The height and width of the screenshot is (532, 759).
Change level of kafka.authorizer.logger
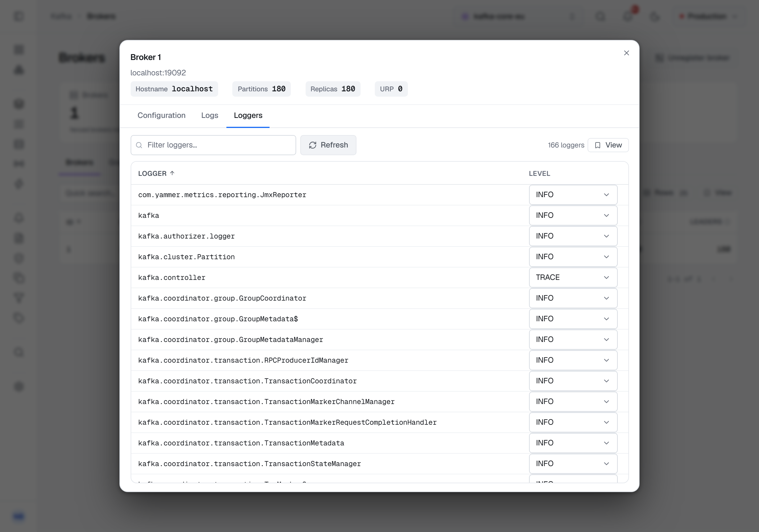point(573,236)
